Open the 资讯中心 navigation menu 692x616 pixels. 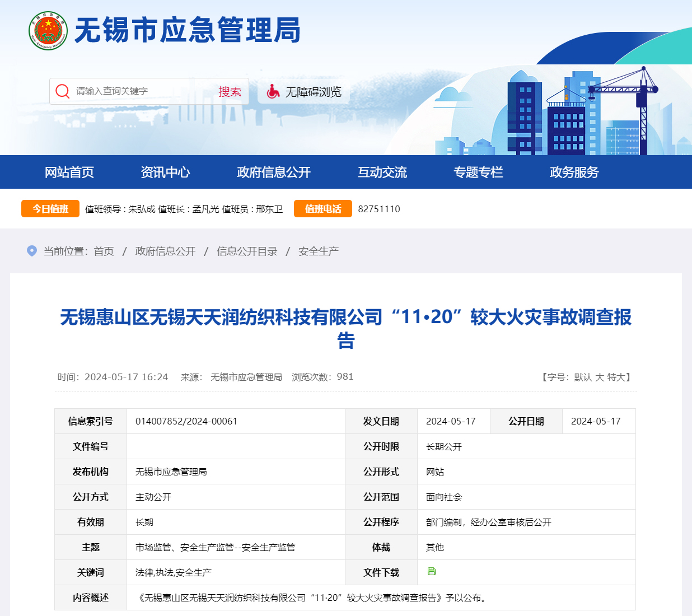click(x=165, y=172)
